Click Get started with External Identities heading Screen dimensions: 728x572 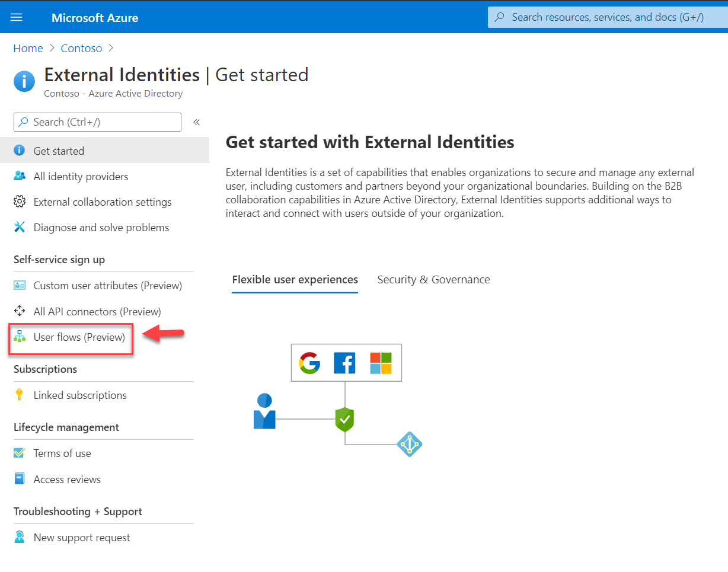point(370,142)
